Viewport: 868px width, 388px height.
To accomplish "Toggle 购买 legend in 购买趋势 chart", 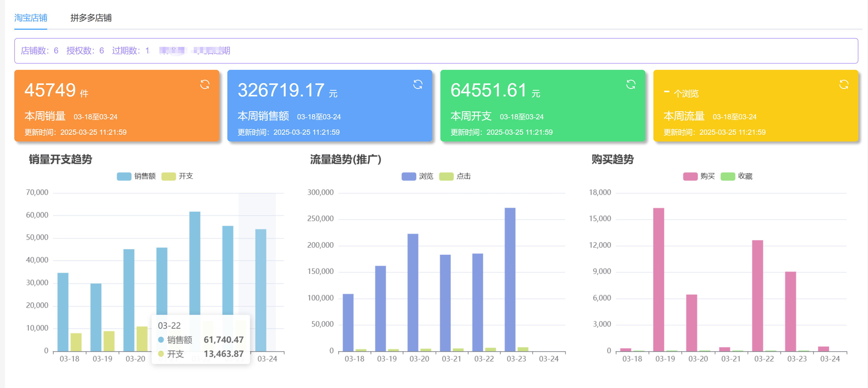I will (699, 176).
